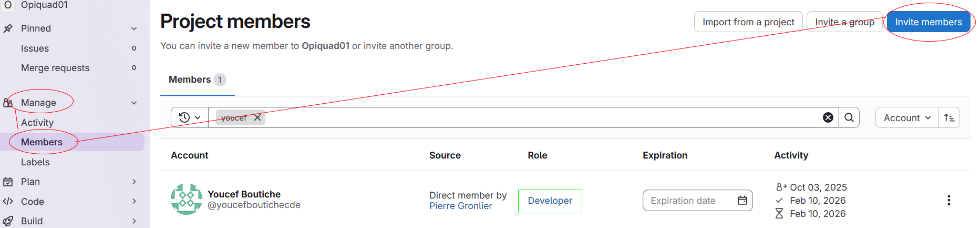This screenshot has width=980, height=228.
Task: Open Pierre Gronlier's profile link
Action: (x=460, y=206)
